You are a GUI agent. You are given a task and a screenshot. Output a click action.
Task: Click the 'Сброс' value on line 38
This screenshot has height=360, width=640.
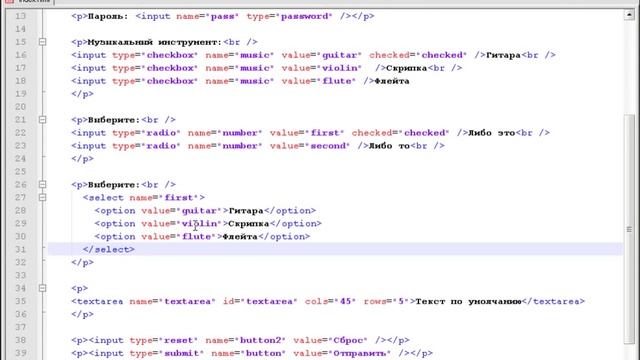(348, 340)
